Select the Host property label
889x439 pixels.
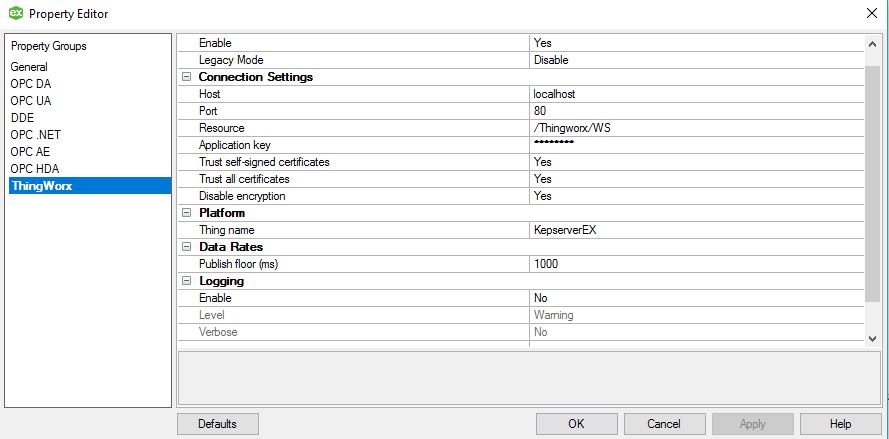point(210,94)
